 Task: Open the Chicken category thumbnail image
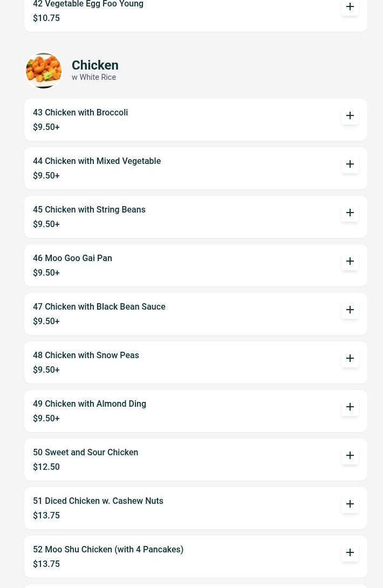pos(44,71)
